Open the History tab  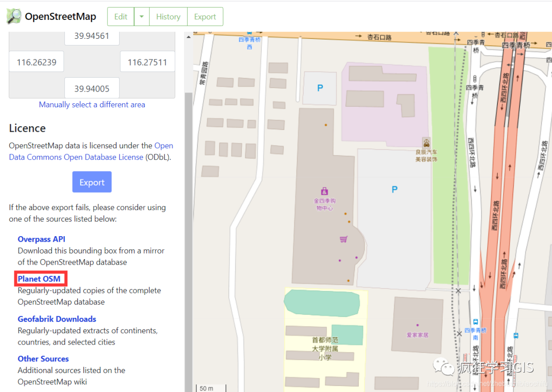coord(168,16)
